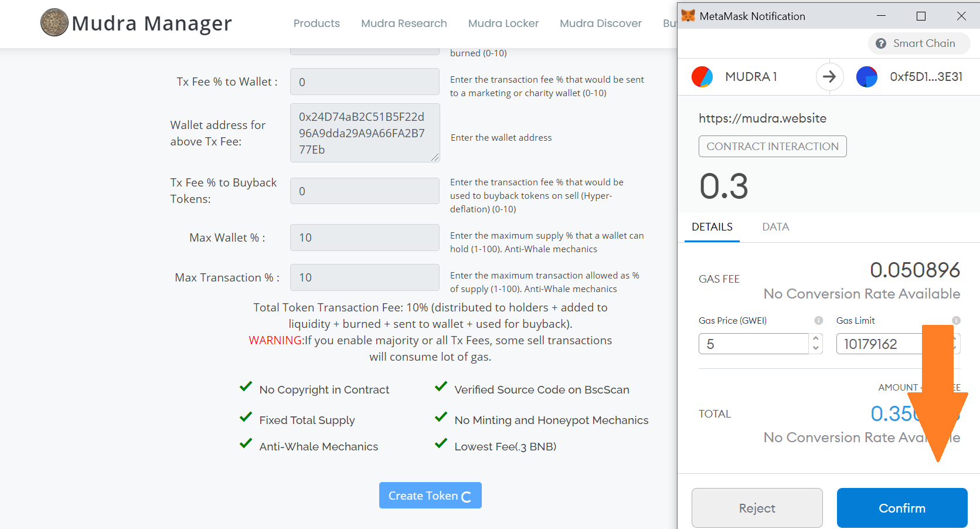Screen dimensions: 980x529
Task: Focus the Max Wallet % field
Action: tap(365, 238)
